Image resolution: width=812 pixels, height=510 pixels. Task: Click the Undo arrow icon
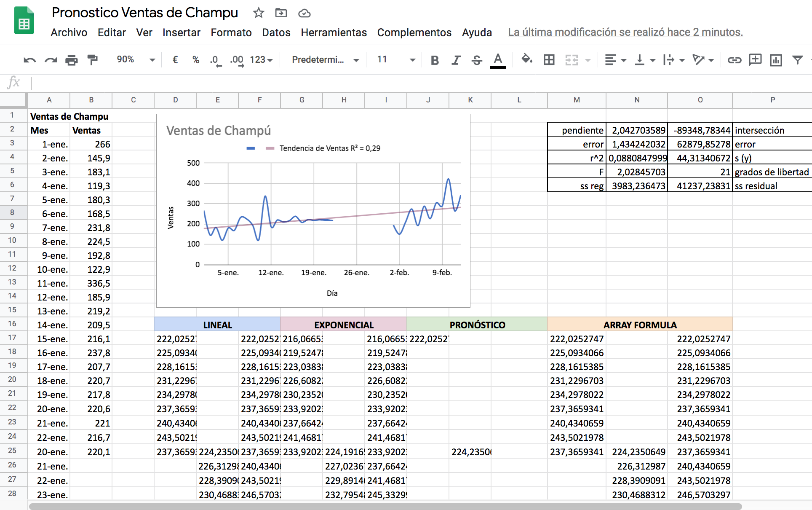[29, 60]
